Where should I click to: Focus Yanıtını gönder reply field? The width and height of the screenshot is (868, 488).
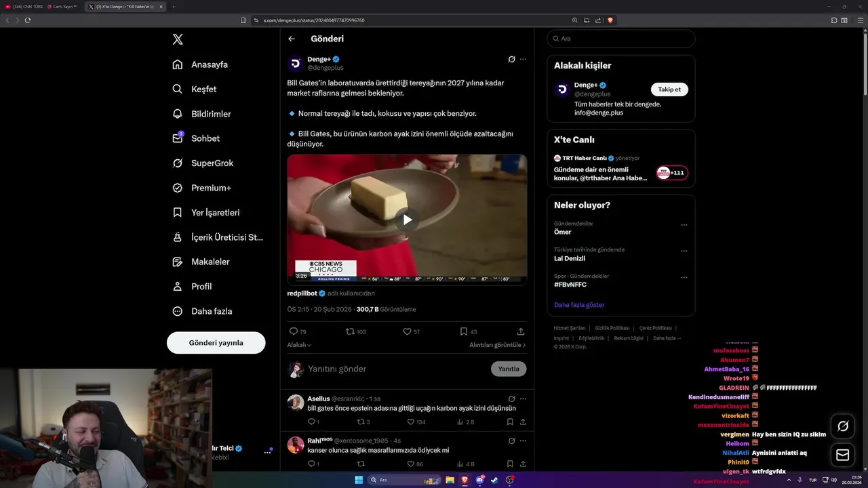(395, 369)
